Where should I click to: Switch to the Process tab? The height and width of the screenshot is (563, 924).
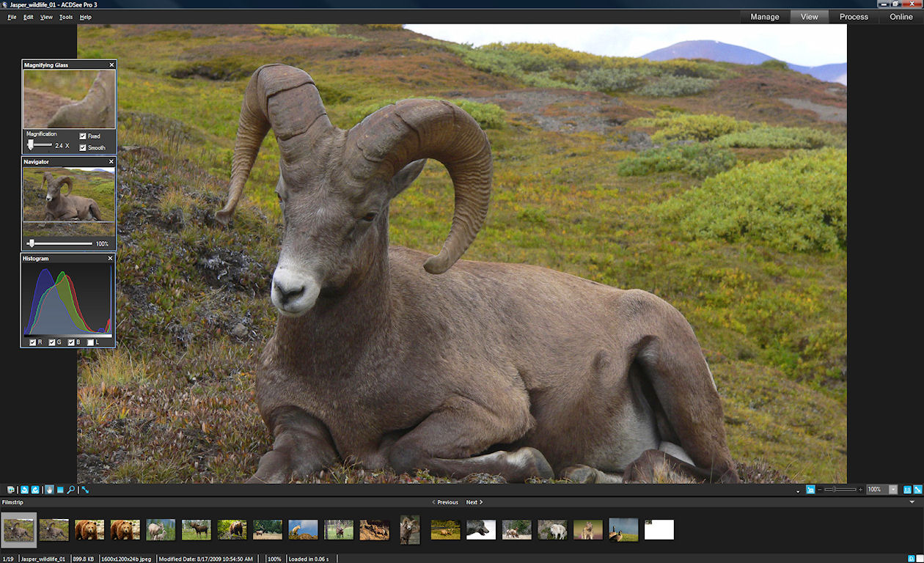click(x=854, y=17)
